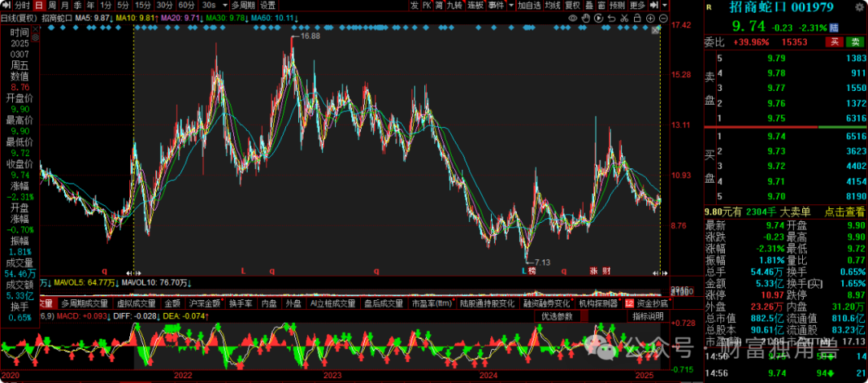Select the 周 weekly period
The width and height of the screenshot is (868, 383).
(x=51, y=5)
